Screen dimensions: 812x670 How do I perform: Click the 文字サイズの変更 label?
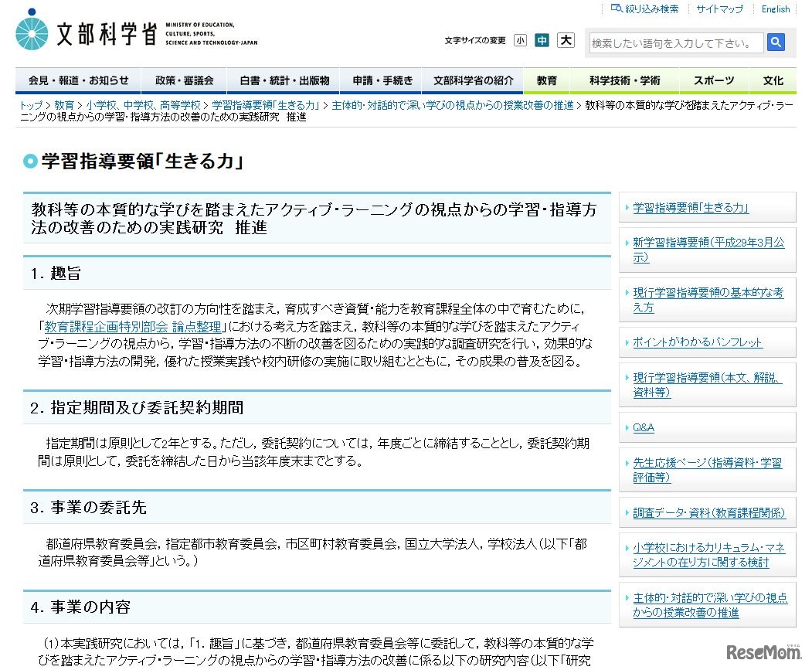coord(475,40)
